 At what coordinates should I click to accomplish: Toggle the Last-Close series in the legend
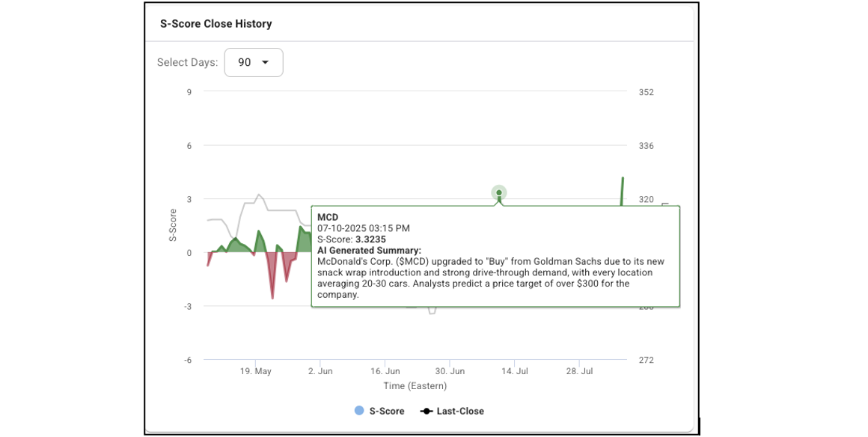tap(459, 411)
